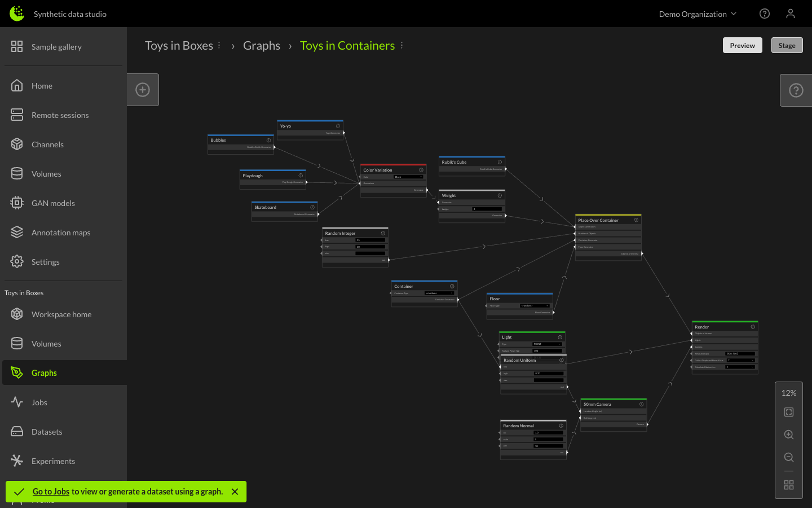Zoom out of the graph canvas

pyautogui.click(x=789, y=457)
